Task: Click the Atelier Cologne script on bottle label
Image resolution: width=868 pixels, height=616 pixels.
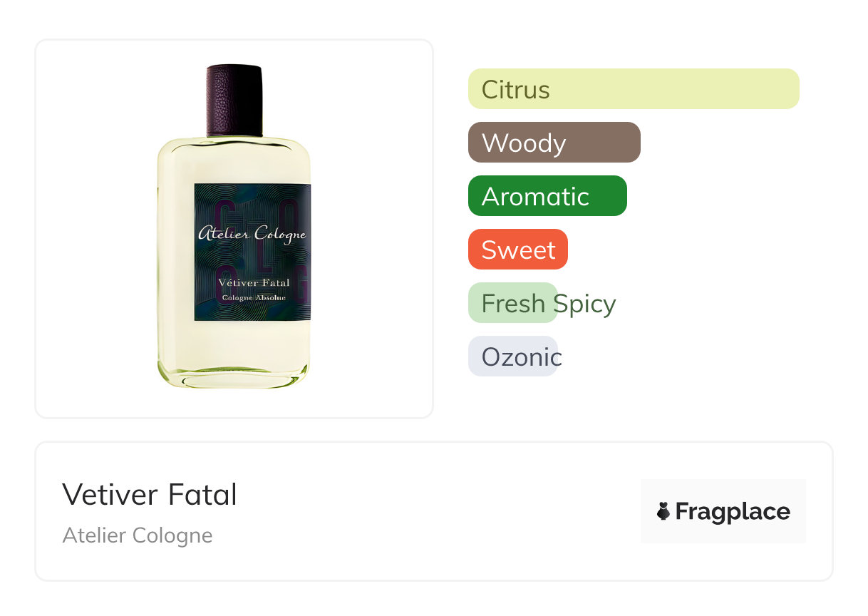Action: [x=252, y=234]
